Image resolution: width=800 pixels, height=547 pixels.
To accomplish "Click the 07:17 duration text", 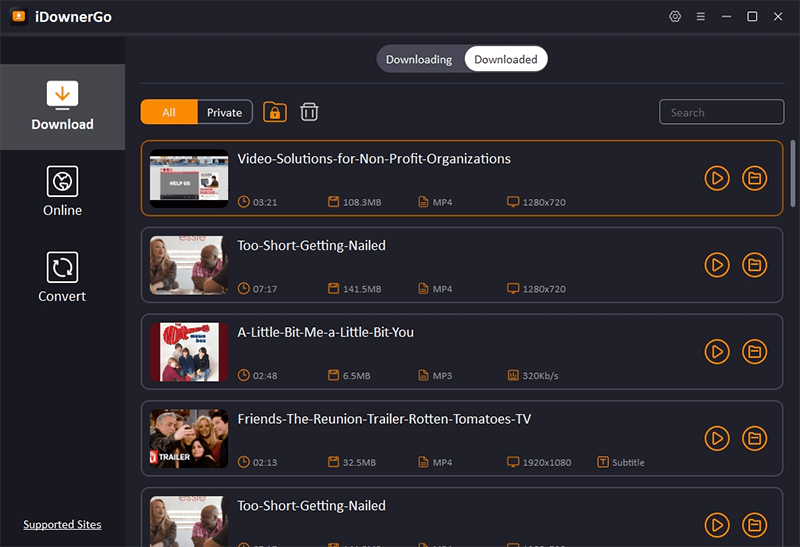I will pos(265,289).
